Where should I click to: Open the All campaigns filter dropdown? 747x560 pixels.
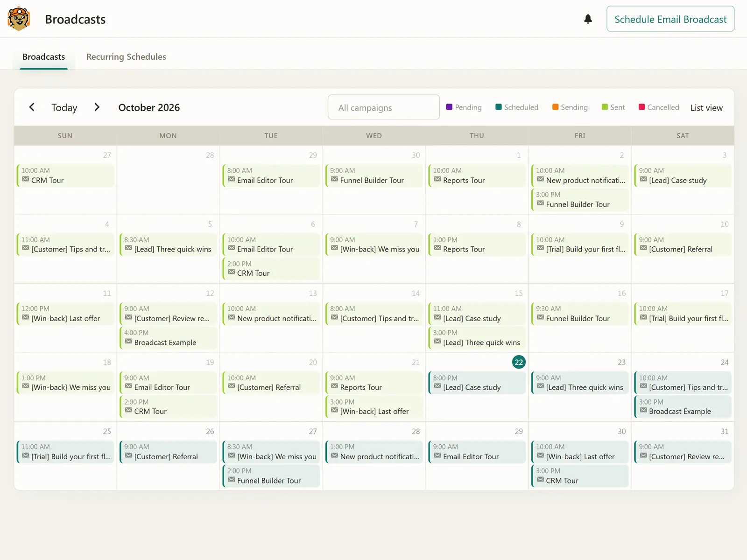[384, 107]
